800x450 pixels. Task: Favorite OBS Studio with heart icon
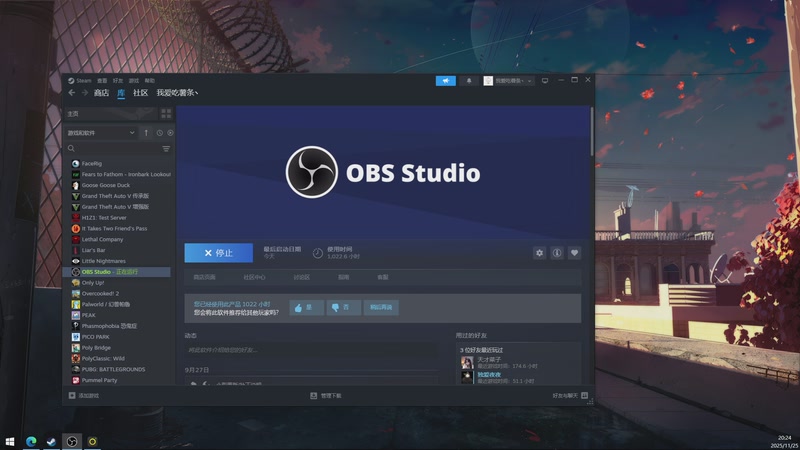[x=574, y=253]
